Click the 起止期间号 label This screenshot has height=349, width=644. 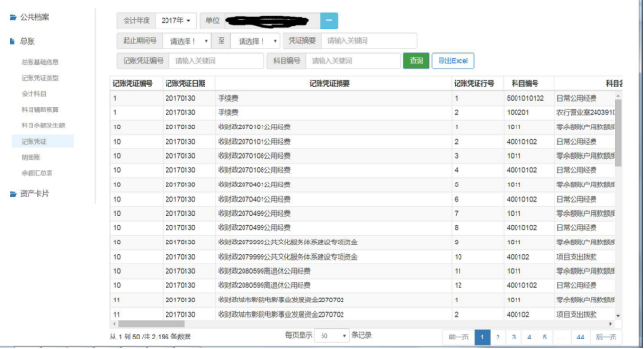(140, 41)
